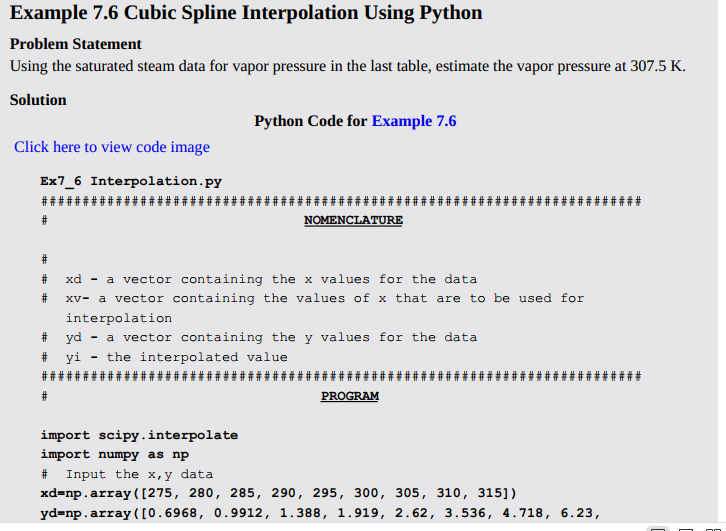Image resolution: width=726 pixels, height=531 pixels.
Task: Click the Problem Statement heading
Action: coord(75,44)
